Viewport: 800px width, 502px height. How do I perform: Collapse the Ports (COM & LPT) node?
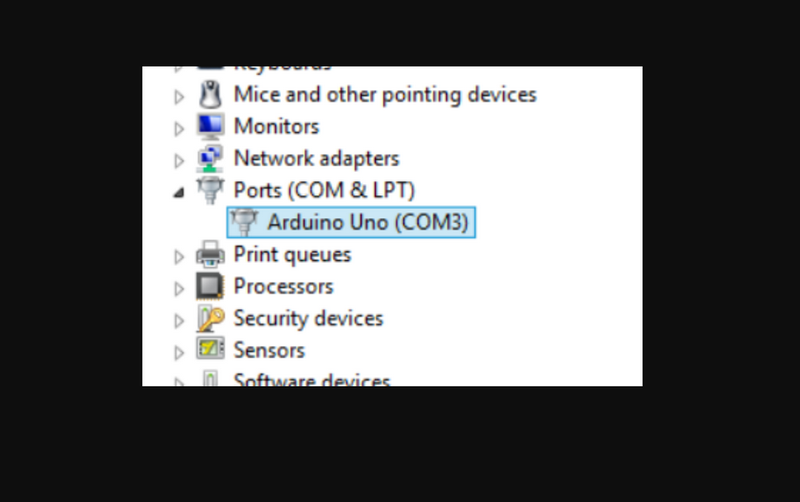179,192
